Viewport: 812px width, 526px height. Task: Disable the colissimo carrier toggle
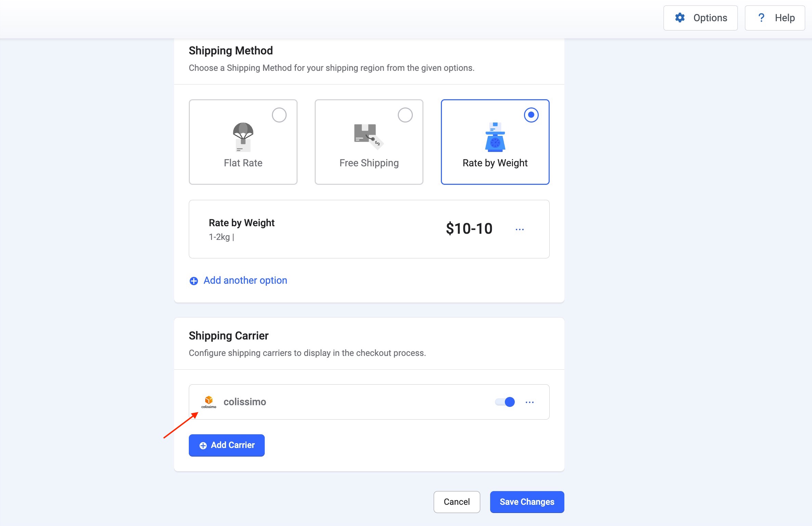point(505,402)
